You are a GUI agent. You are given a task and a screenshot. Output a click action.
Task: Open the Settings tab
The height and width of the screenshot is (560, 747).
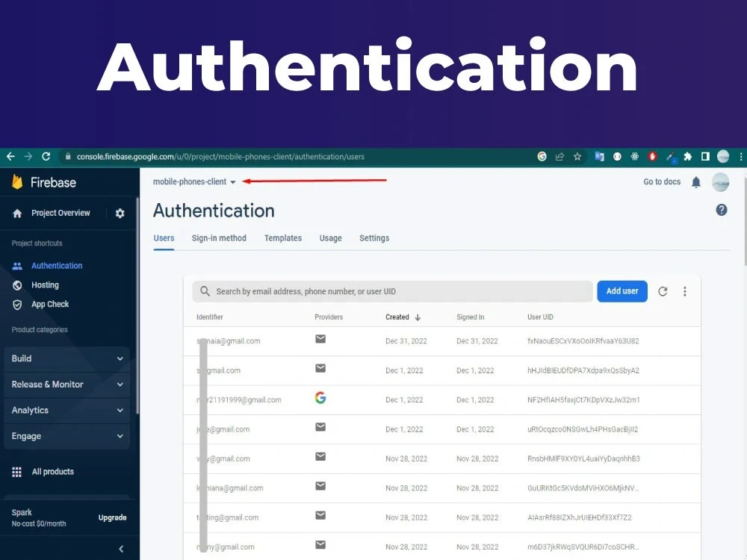[374, 238]
